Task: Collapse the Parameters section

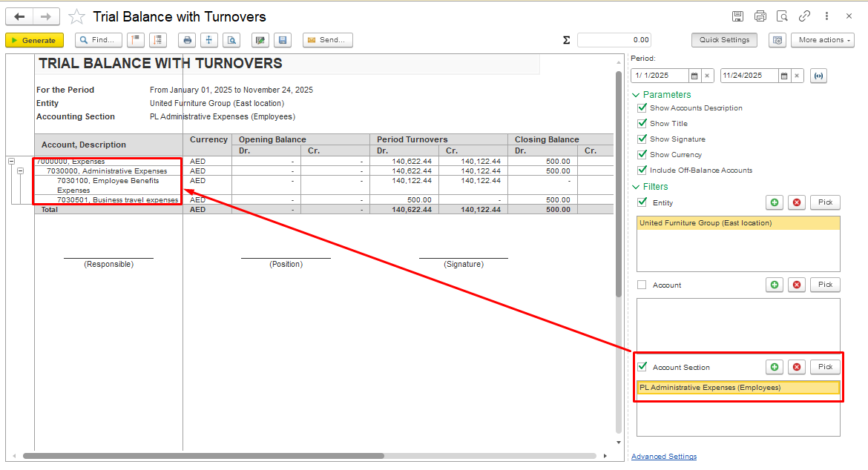Action: tap(636, 95)
